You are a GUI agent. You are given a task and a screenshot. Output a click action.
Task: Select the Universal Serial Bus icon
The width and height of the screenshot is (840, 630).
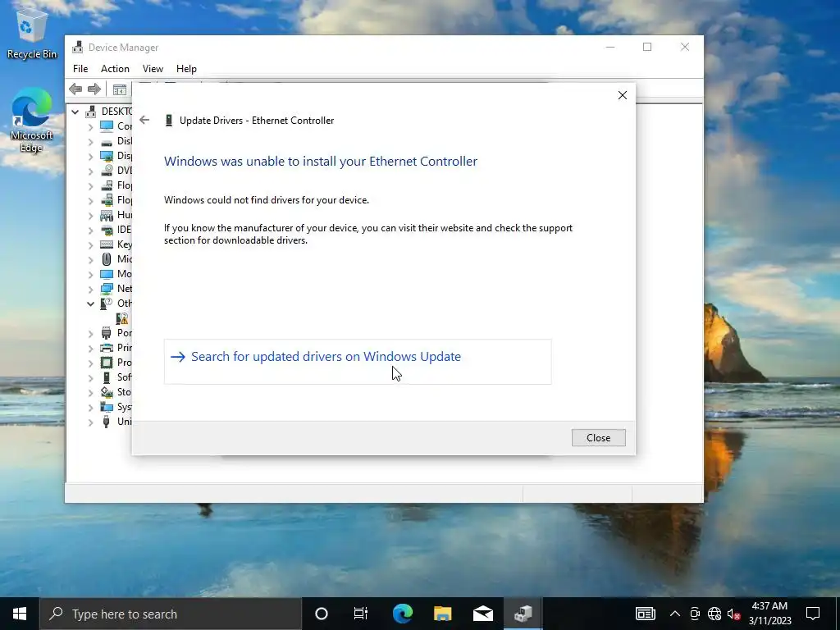107,422
